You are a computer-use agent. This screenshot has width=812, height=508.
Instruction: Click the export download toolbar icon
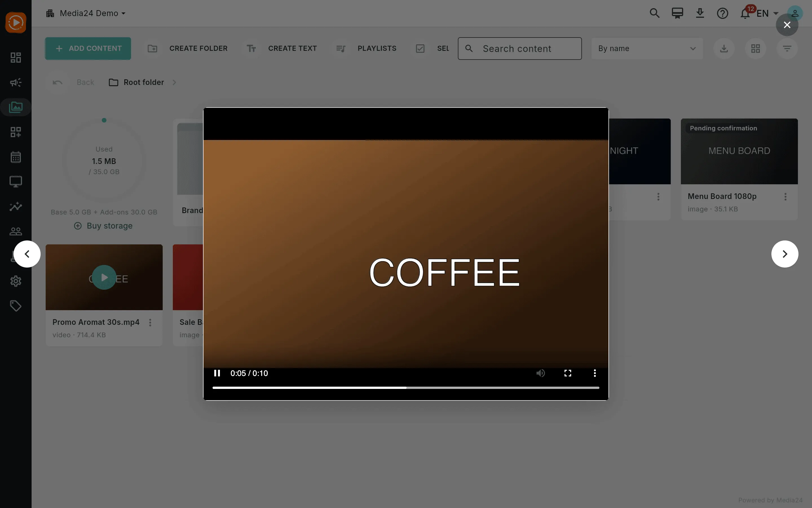(x=724, y=48)
